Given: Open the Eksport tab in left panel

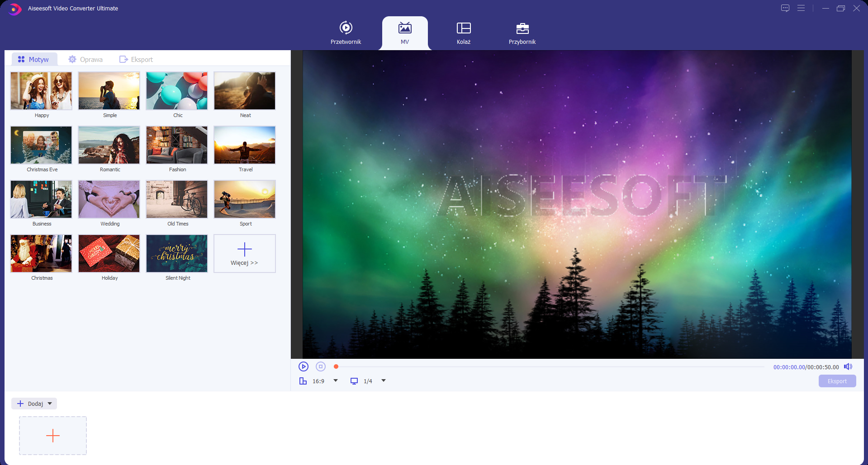Looking at the screenshot, I should click(136, 59).
